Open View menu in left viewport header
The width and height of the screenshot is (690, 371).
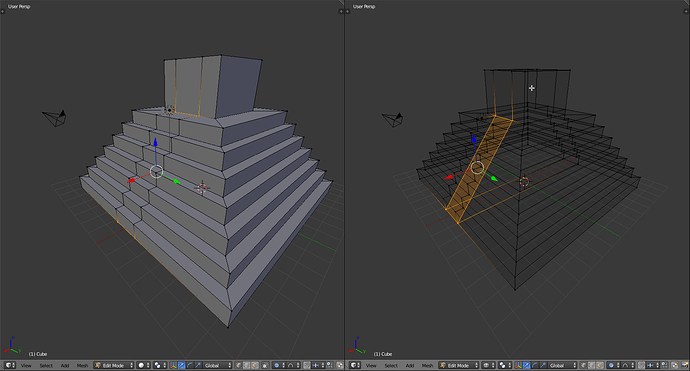click(26, 365)
